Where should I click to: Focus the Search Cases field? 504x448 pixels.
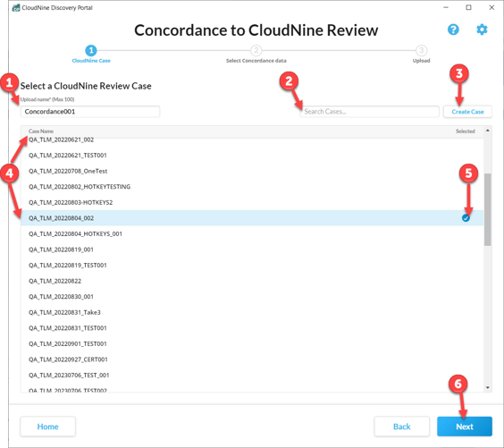tap(370, 112)
